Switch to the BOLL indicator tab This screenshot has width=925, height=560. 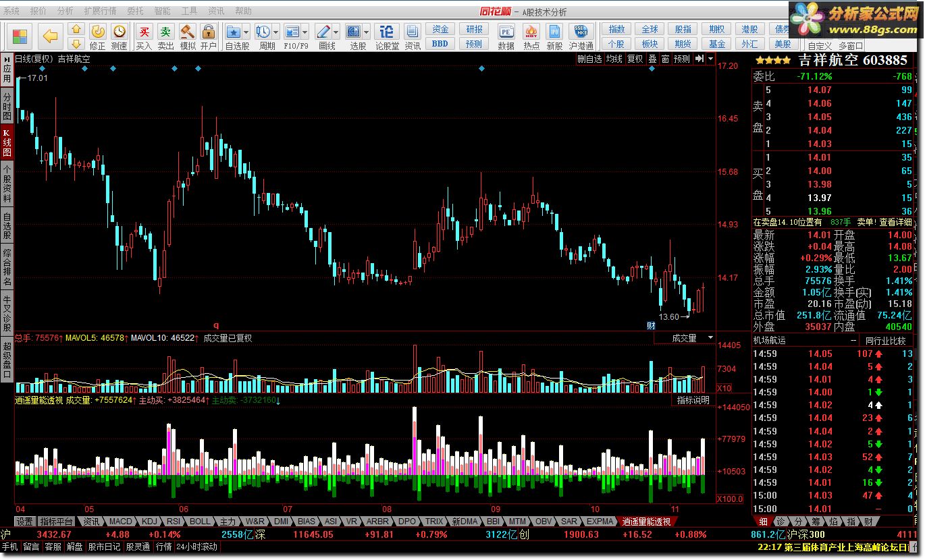200,522
